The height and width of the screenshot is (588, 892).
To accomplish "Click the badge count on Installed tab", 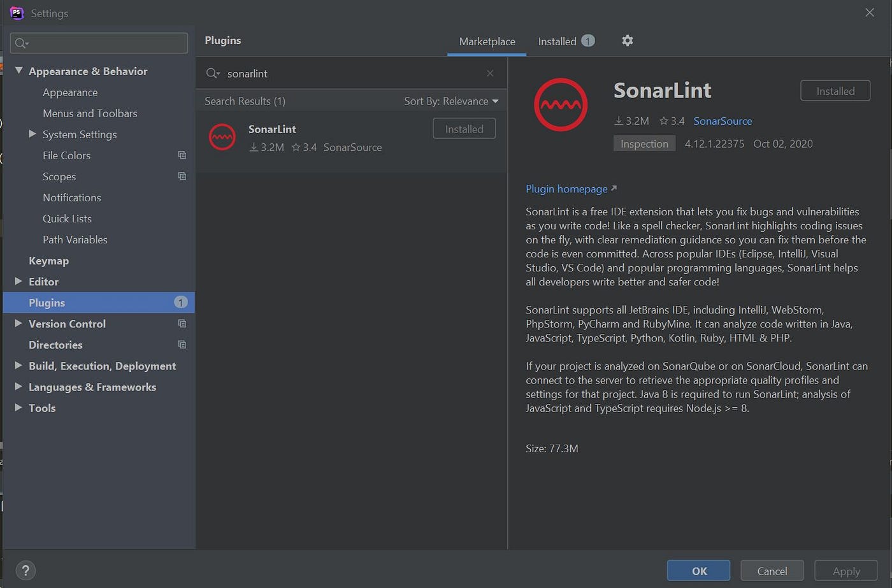I will tap(588, 41).
